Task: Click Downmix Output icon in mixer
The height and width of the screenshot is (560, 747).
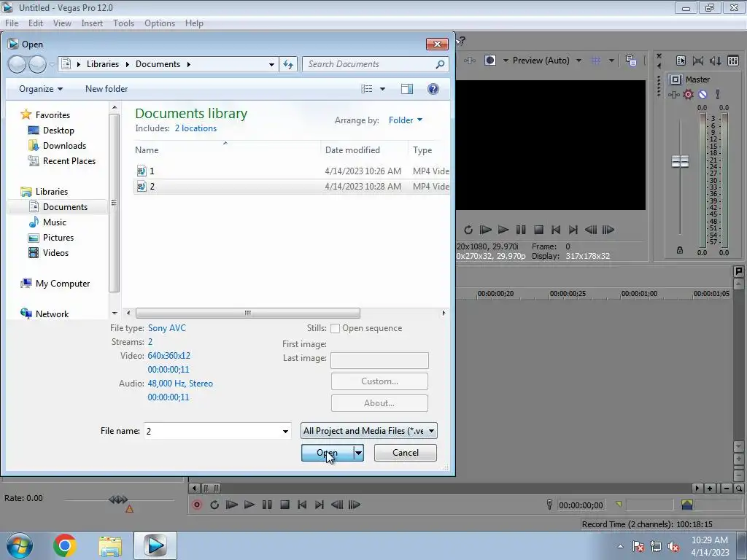Action: click(698, 61)
